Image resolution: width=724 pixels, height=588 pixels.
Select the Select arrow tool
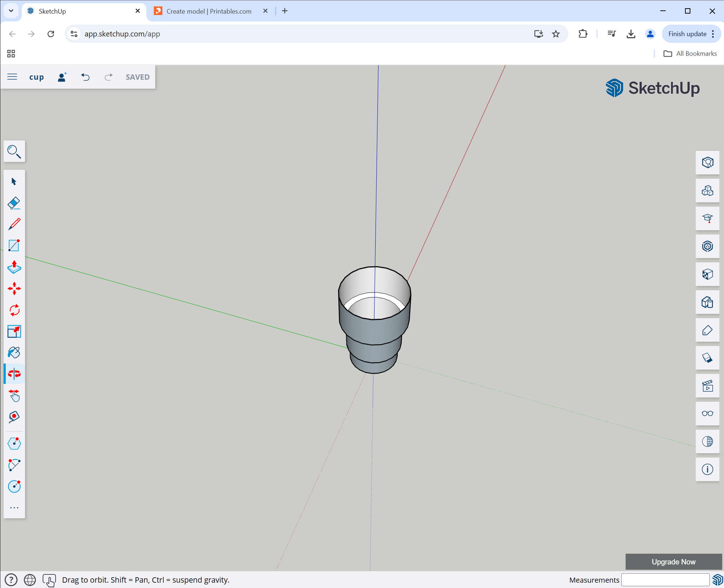14,182
